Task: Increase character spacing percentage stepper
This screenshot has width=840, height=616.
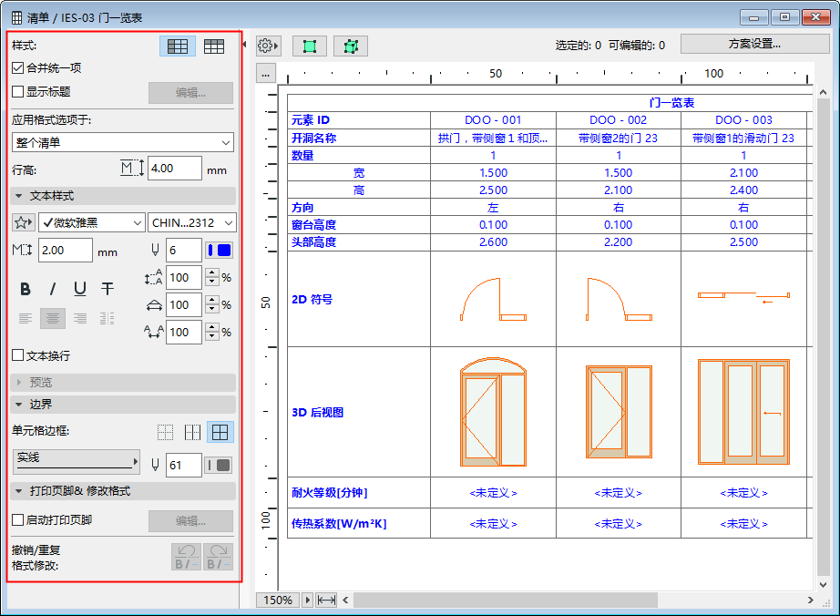Action: pyautogui.click(x=212, y=327)
